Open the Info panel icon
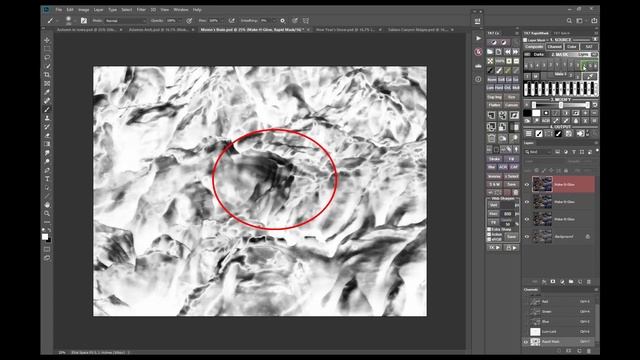 click(478, 79)
